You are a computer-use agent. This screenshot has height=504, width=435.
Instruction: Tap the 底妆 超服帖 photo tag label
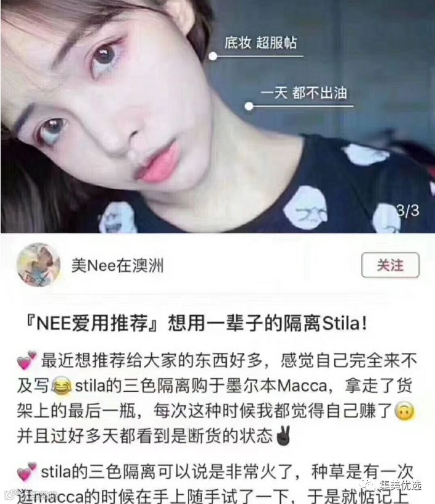(x=261, y=43)
